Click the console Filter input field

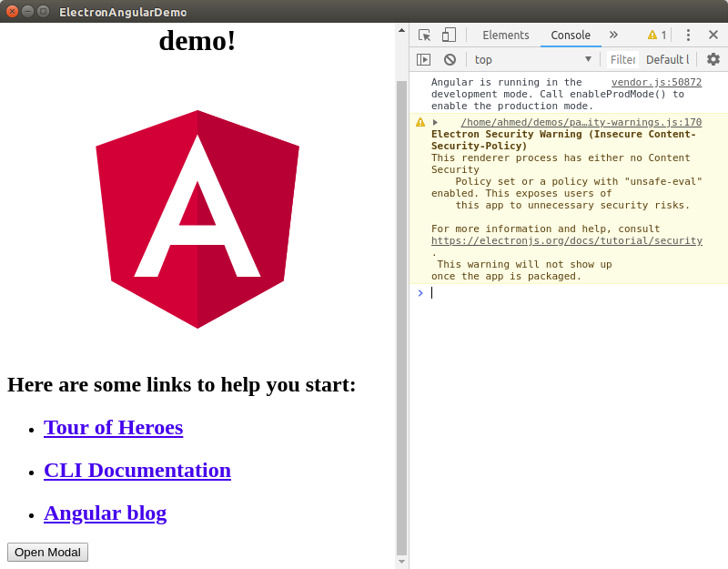pyautogui.click(x=622, y=59)
